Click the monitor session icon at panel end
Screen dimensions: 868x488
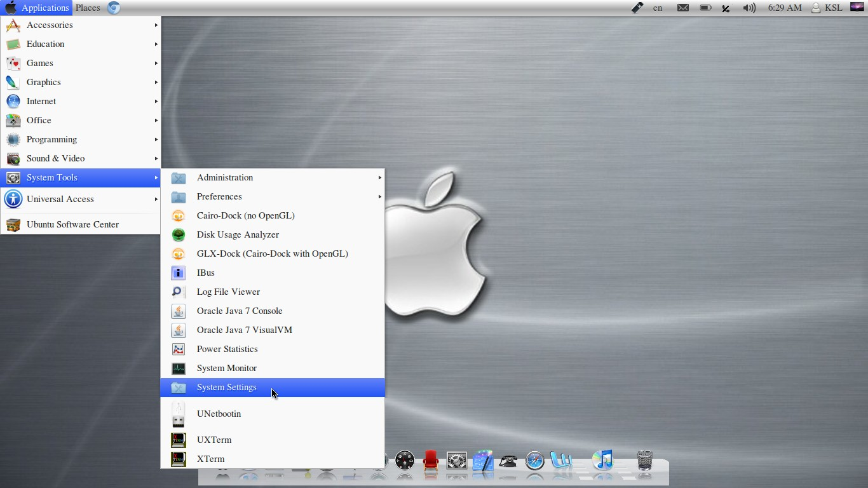857,8
